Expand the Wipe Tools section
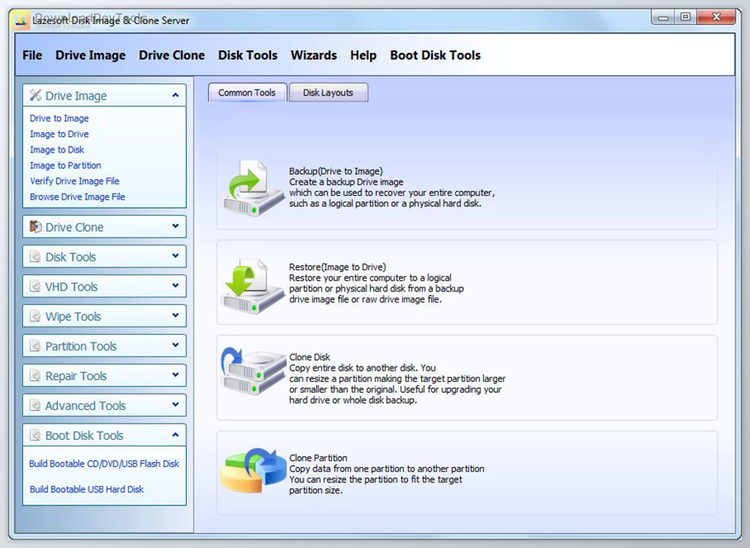Screen dimensions: 750x548 (176, 316)
